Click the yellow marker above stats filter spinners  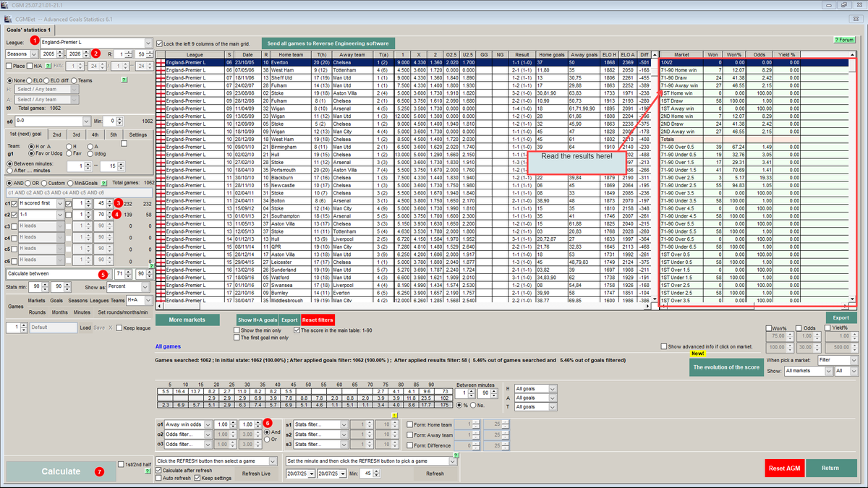click(393, 416)
